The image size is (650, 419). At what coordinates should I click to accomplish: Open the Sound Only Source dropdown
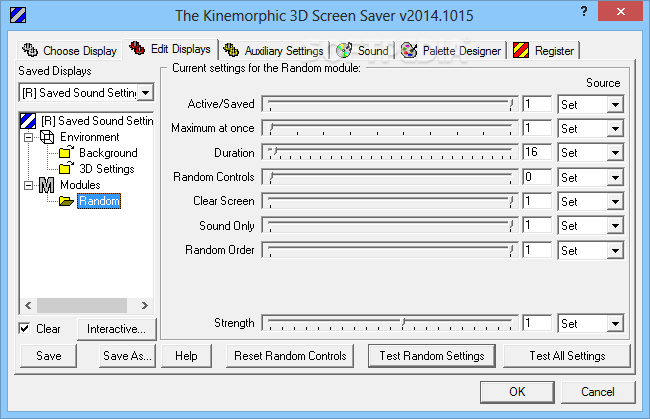[615, 226]
